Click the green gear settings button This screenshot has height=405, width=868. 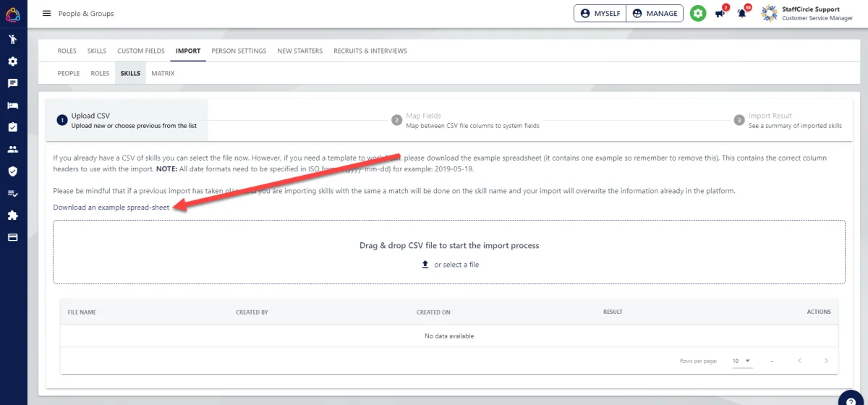(x=697, y=14)
